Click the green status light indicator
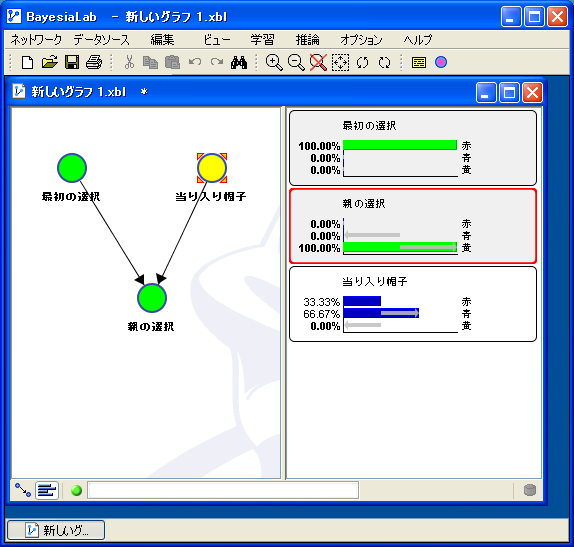574x547 pixels. tap(76, 490)
